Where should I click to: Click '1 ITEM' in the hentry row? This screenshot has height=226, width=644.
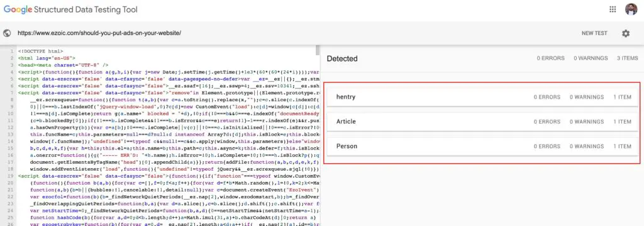pyautogui.click(x=622, y=97)
